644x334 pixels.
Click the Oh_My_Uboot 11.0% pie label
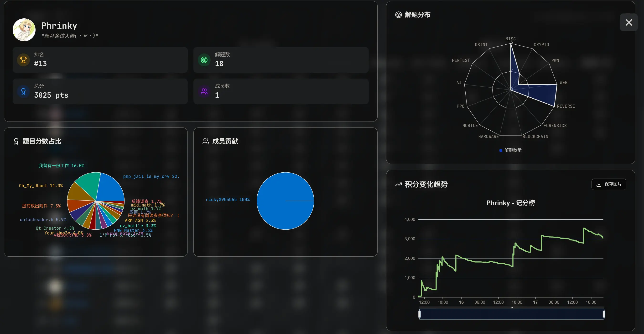tap(41, 186)
